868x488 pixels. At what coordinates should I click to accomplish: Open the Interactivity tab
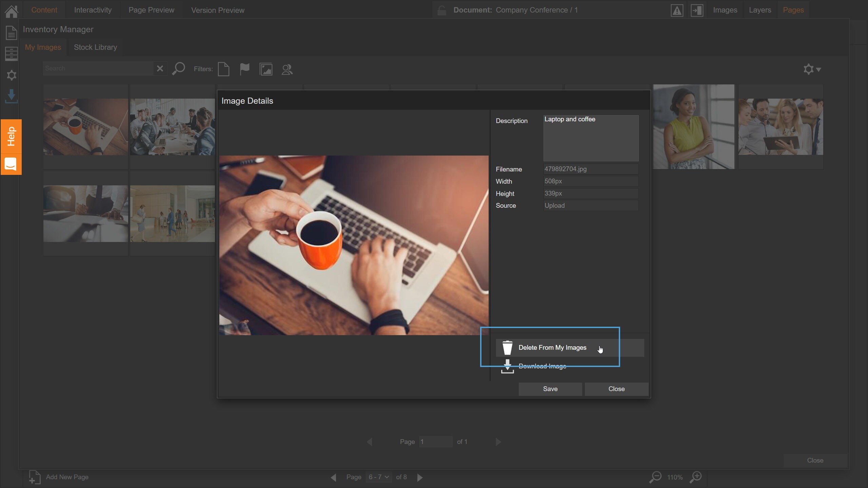(93, 10)
